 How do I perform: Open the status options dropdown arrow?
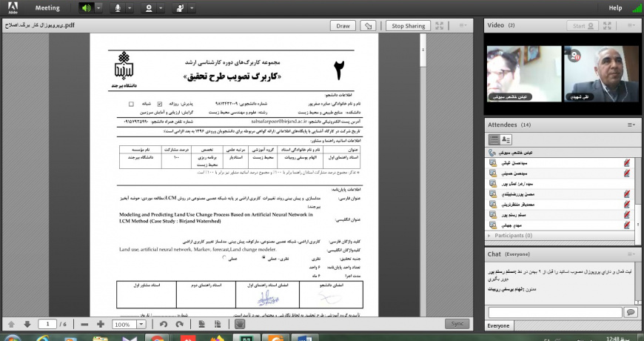click(191, 8)
